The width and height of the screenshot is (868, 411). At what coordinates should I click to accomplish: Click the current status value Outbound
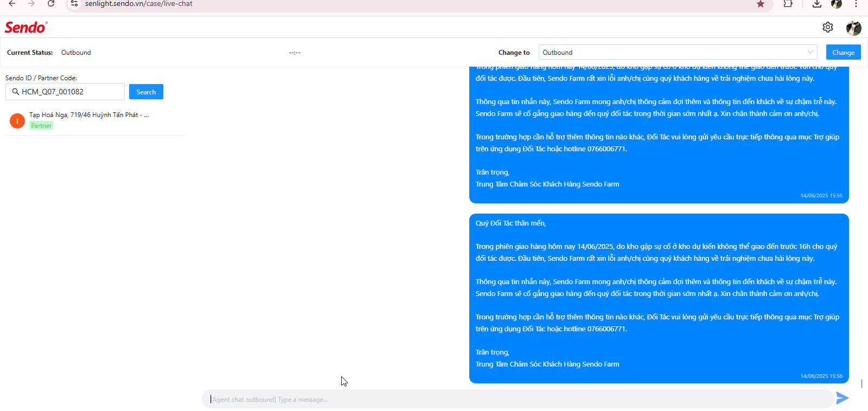tap(76, 53)
